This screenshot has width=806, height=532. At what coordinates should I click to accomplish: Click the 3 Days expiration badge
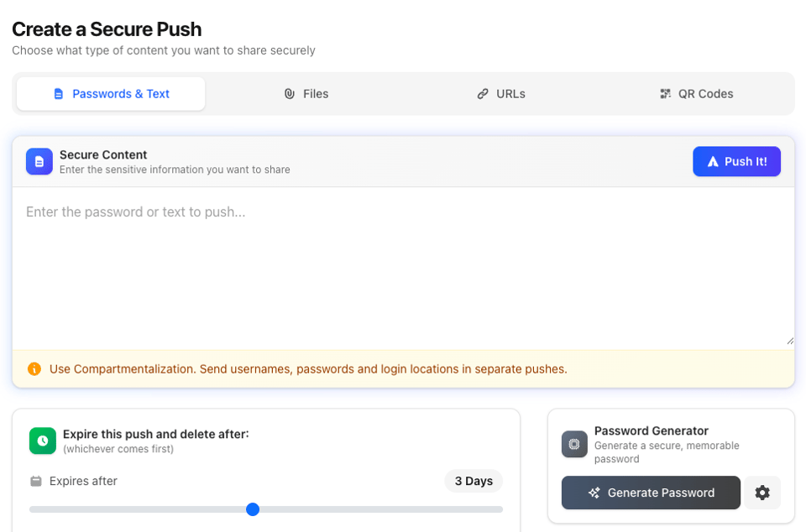[x=473, y=481]
